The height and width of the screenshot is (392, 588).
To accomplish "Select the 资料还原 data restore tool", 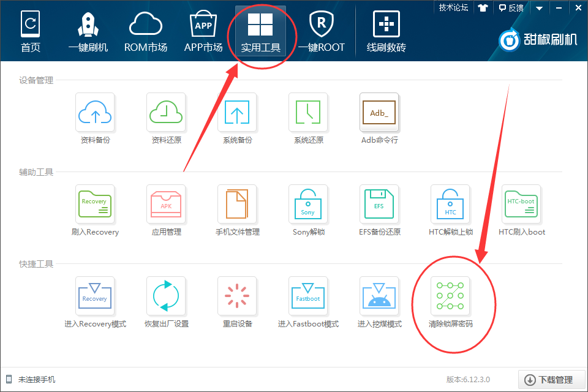I will [x=166, y=113].
